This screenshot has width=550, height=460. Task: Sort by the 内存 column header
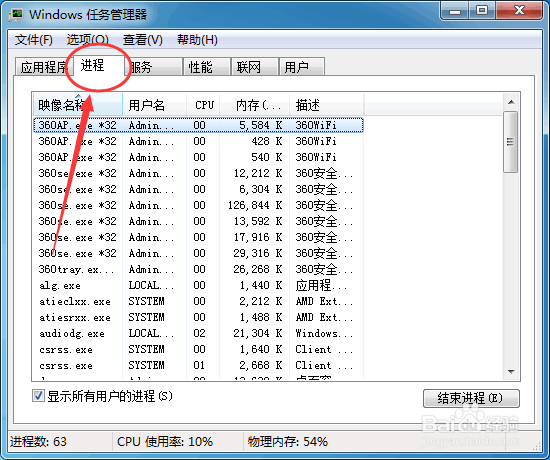(x=255, y=105)
